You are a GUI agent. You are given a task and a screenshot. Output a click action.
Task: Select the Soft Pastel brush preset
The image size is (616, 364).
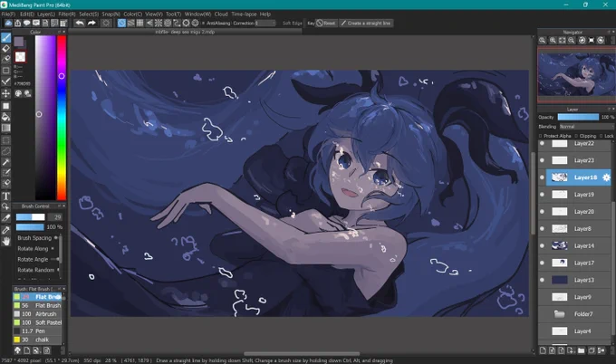tap(37, 322)
